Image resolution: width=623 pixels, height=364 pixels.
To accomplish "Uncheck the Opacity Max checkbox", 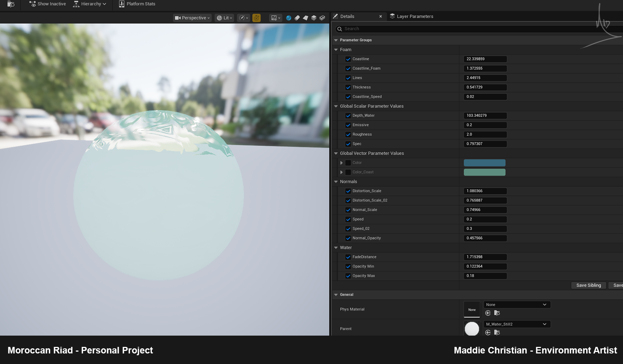I will tap(348, 276).
